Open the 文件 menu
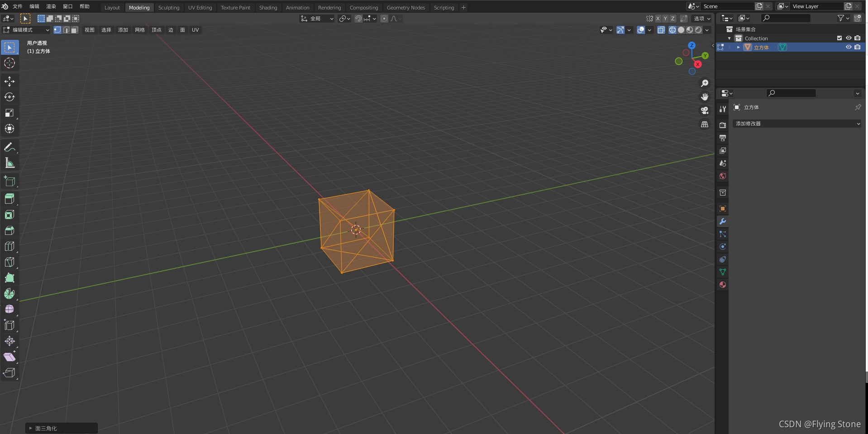Viewport: 868px width, 434px height. (x=18, y=6)
